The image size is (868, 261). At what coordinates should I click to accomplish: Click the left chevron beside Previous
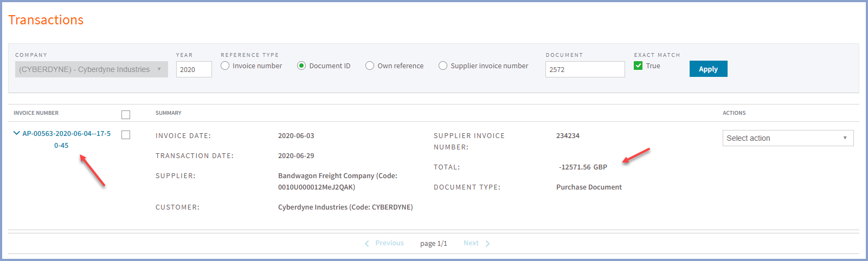367,244
